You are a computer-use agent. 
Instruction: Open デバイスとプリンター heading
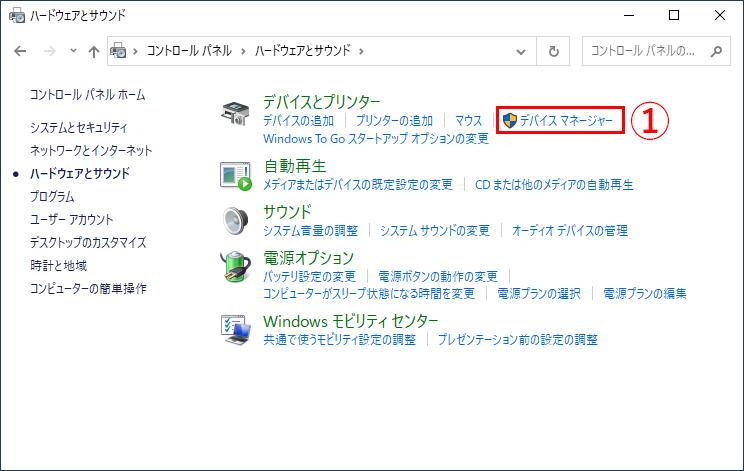pos(322,102)
